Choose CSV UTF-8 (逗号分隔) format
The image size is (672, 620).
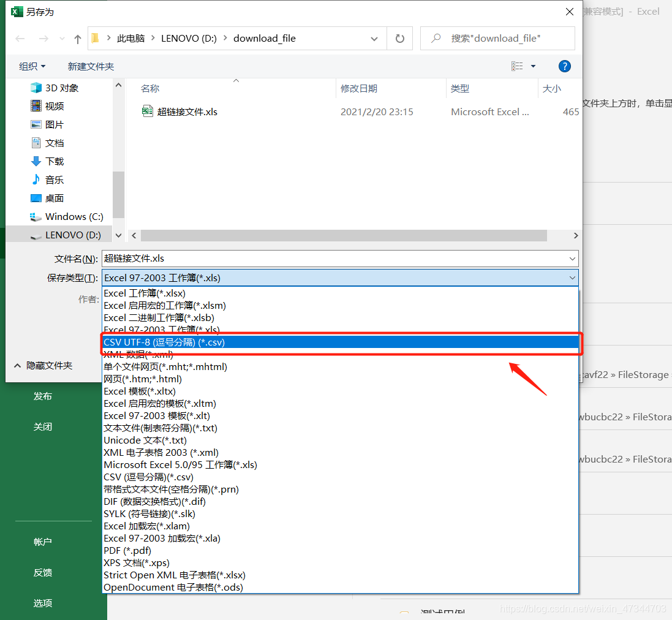pyautogui.click(x=340, y=342)
